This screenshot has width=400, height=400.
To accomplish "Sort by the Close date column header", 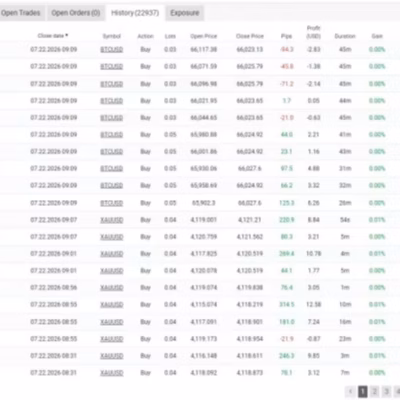I will pyautogui.click(x=53, y=36).
